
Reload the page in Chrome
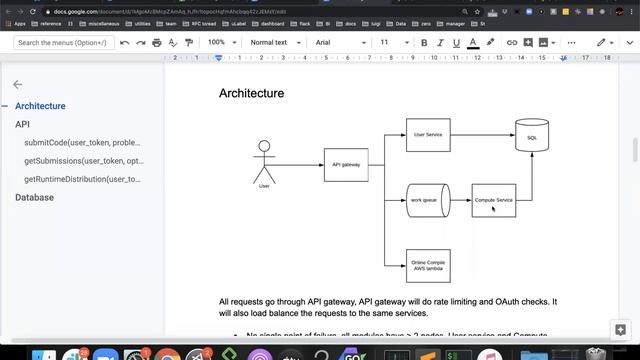[33, 12]
